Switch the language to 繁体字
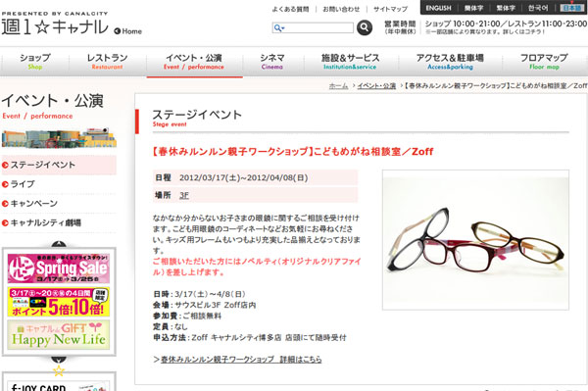Screen dimensions: 588x391 pos(506,8)
